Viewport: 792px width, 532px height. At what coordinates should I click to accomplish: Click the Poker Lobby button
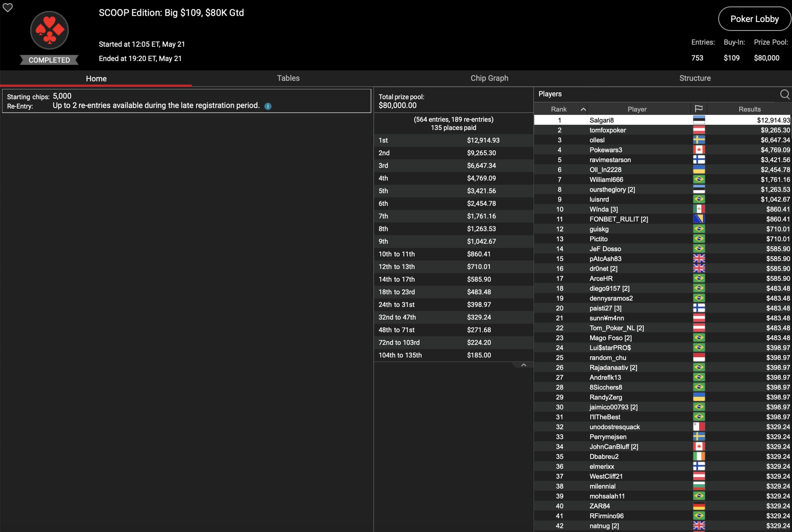[754, 19]
